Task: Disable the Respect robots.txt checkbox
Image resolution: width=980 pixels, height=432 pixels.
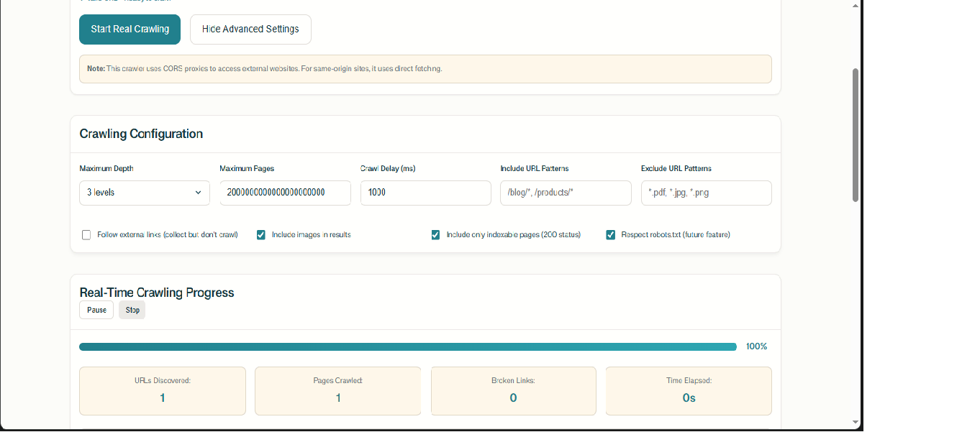Action: (x=611, y=235)
